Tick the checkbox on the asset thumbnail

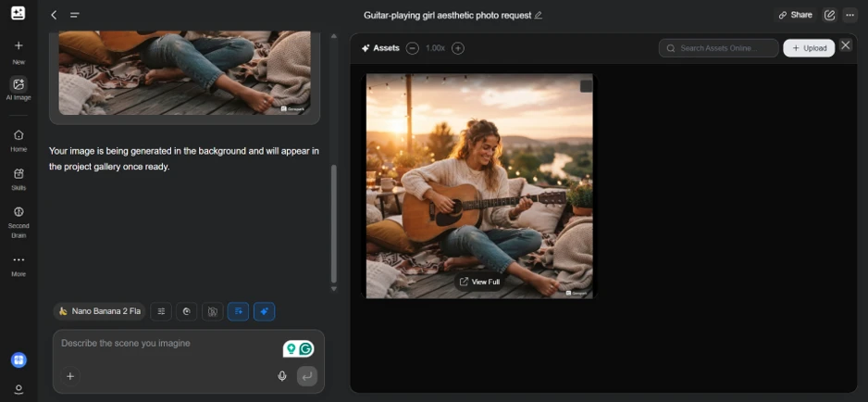tap(586, 86)
